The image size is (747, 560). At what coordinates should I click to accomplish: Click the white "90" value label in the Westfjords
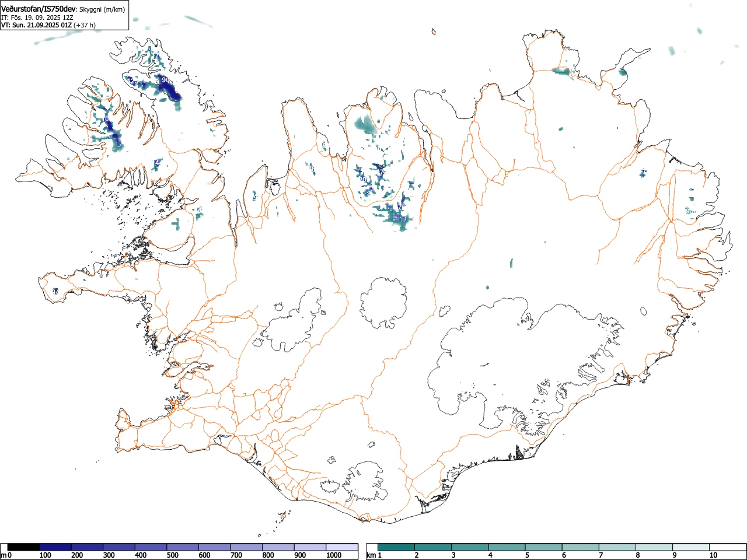pyautogui.click(x=165, y=80)
